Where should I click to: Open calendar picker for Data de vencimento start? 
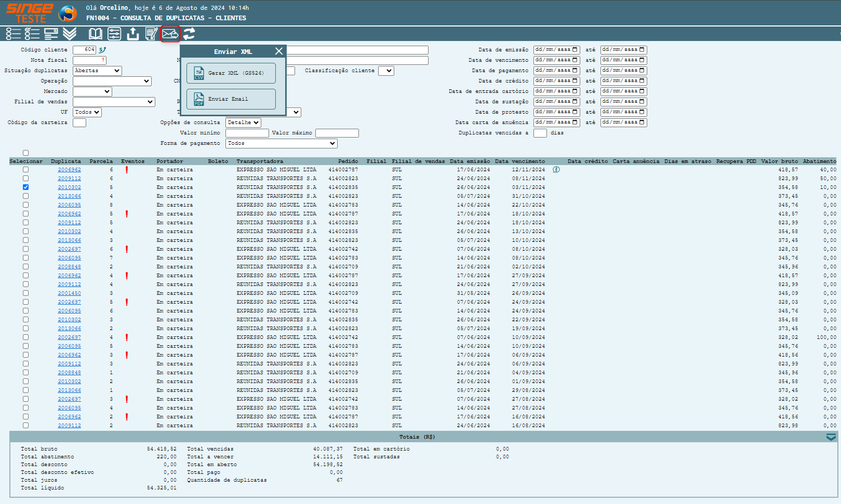pyautogui.click(x=575, y=60)
